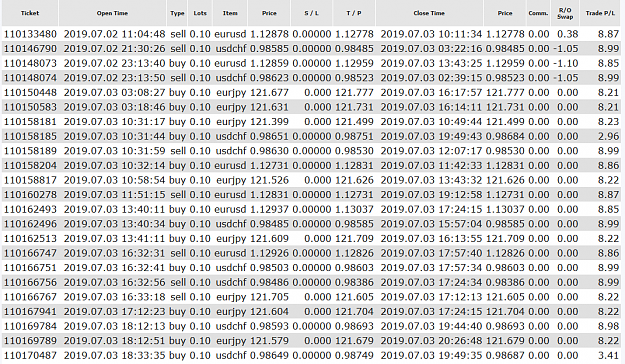Click swap value -1.10
625x364 pixels.
tap(566, 63)
